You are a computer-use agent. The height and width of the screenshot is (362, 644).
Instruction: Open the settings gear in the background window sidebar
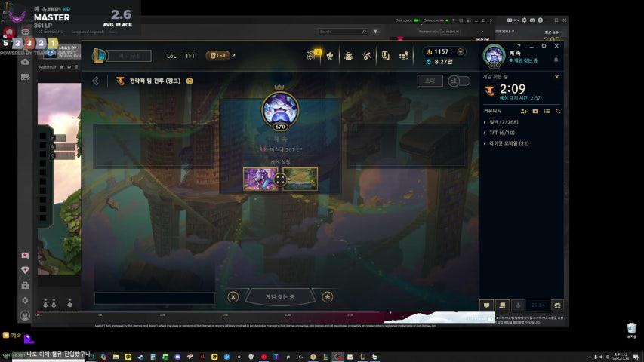click(25, 300)
